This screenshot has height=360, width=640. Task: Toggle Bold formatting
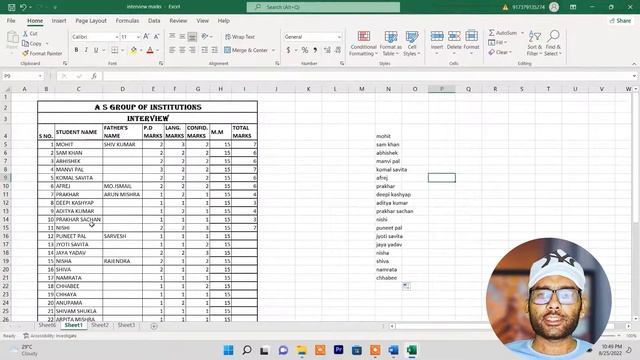pos(76,50)
